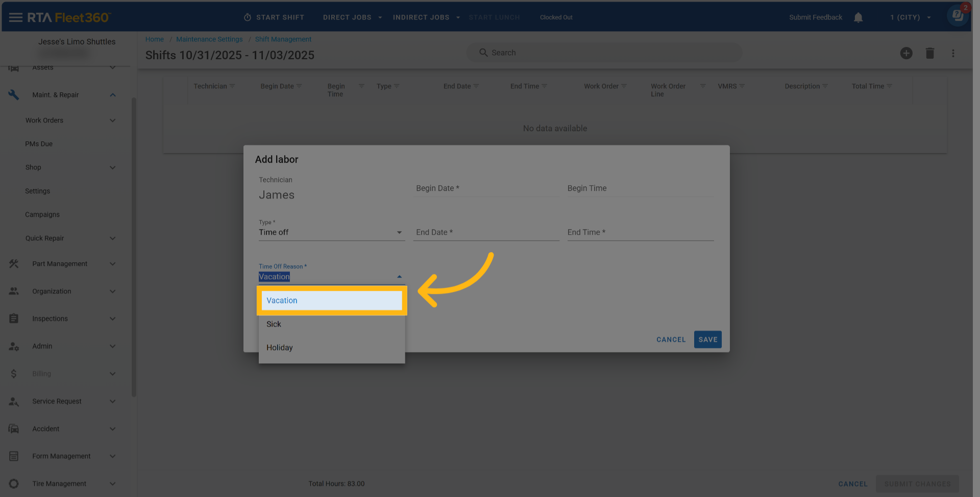
Task: Choose Sick as time off reason
Action: pos(274,324)
